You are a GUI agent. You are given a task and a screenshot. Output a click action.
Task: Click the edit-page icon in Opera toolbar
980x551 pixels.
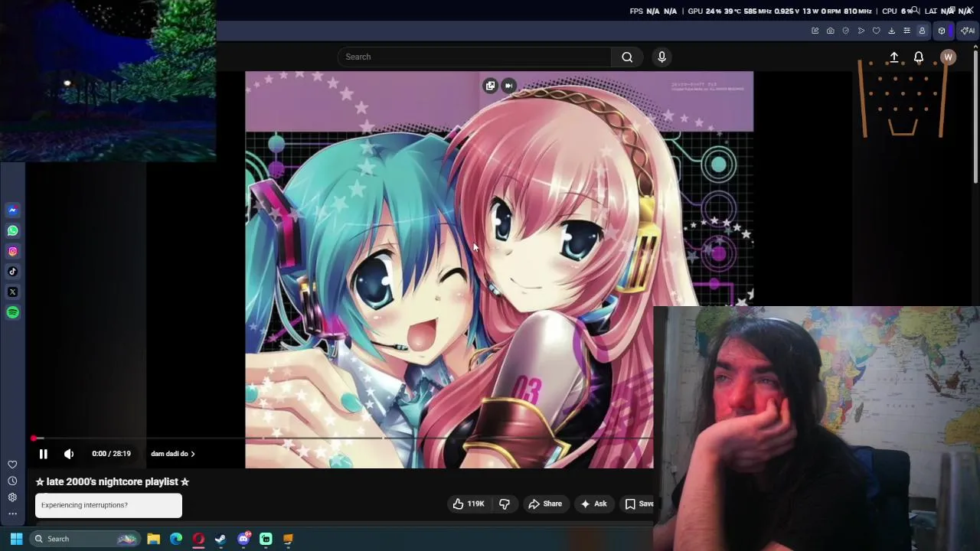coord(815,31)
